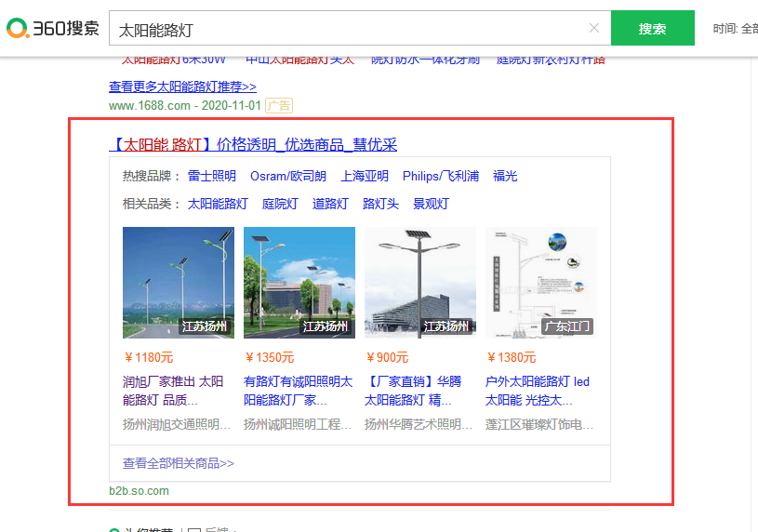The height and width of the screenshot is (532, 758).
Task: Open 查看更多太阳能路灯推荐 link
Action: (182, 86)
